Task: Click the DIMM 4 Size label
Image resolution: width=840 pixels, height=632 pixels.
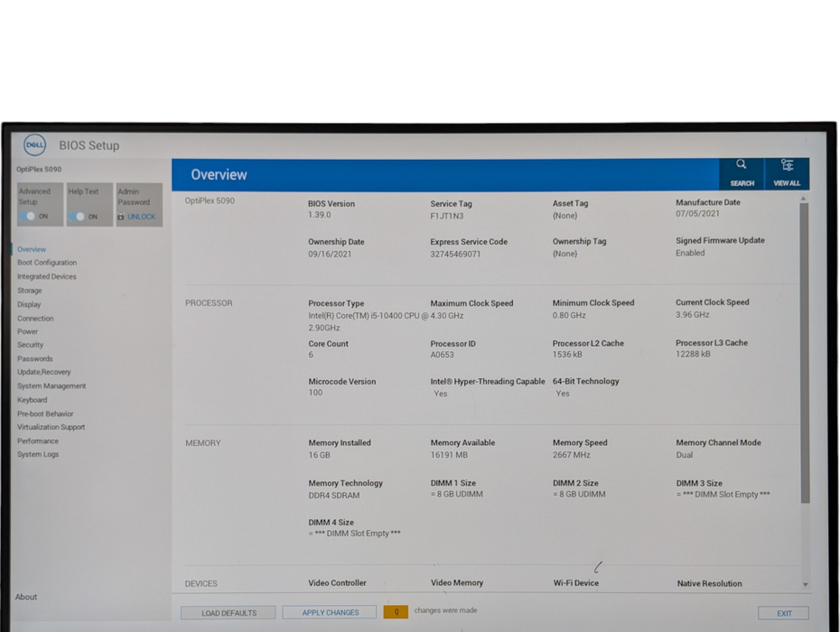Action: 331,522
